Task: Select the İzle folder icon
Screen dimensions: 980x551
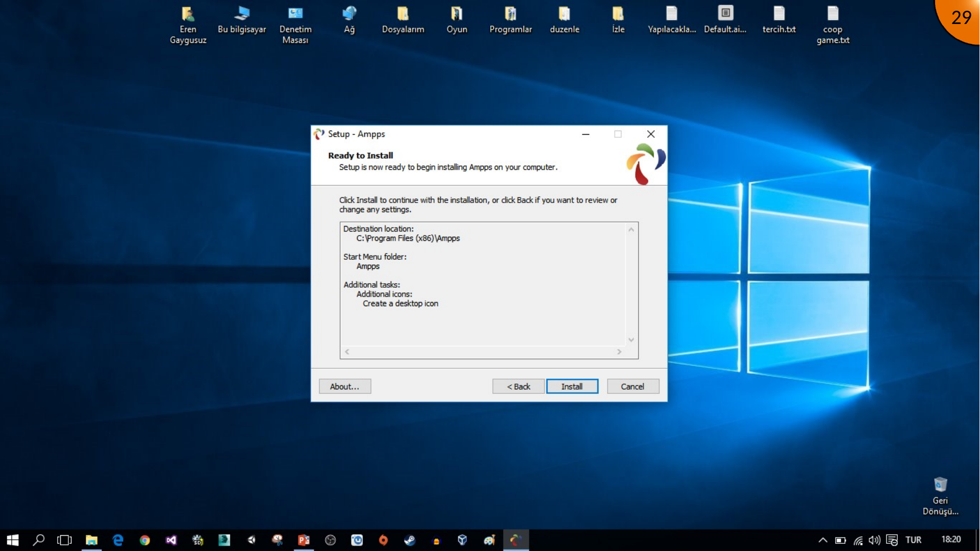Action: [618, 20]
